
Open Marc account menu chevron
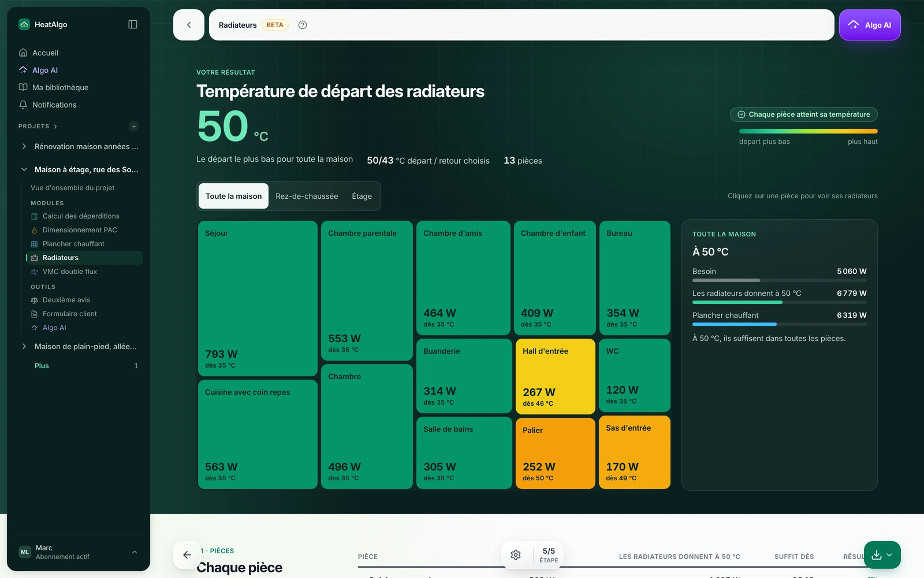click(x=135, y=552)
